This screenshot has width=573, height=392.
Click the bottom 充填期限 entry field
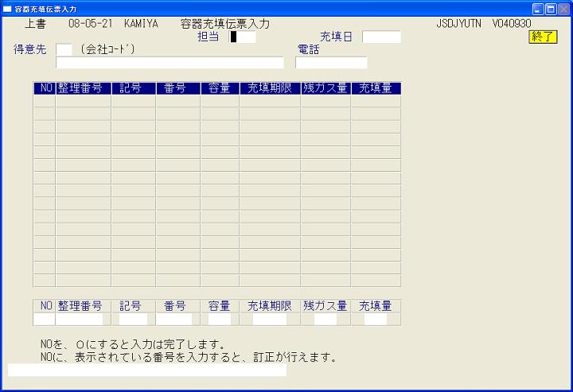pos(270,320)
